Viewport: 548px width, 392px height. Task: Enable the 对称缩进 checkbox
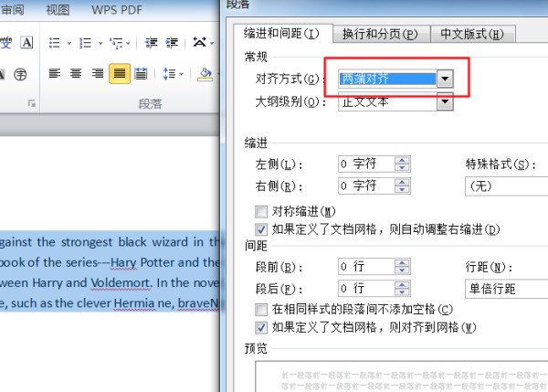[261, 211]
